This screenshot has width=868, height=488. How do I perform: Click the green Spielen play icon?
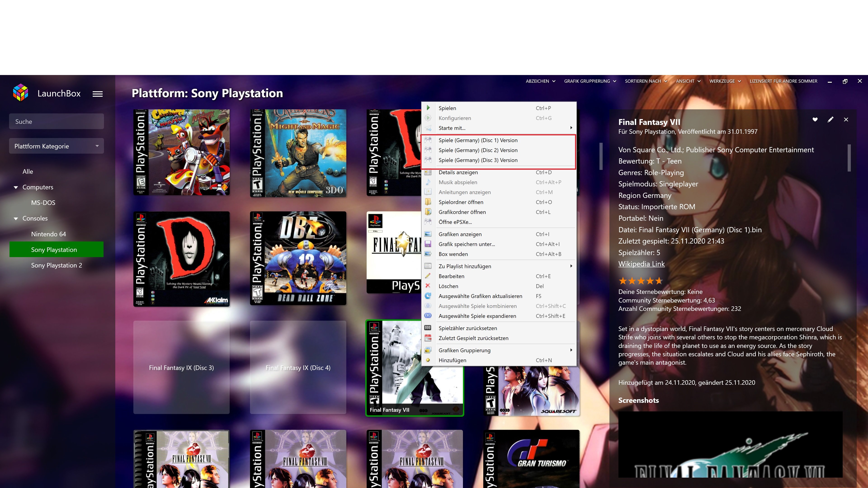click(x=428, y=108)
